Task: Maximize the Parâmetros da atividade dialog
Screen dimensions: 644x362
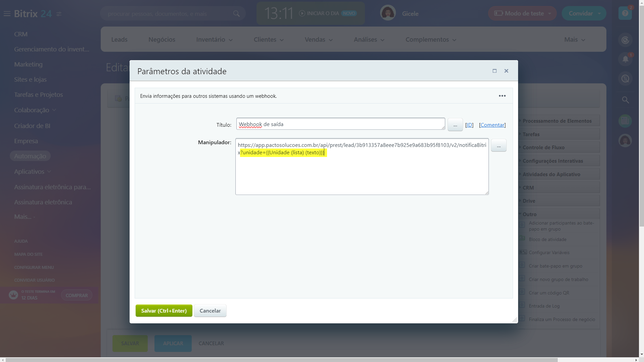Action: (494, 71)
